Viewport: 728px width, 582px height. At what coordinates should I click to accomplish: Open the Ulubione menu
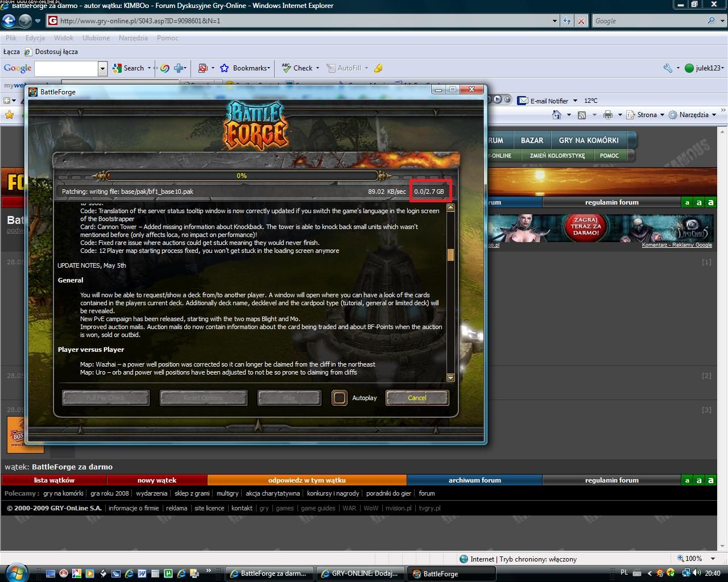coord(96,38)
